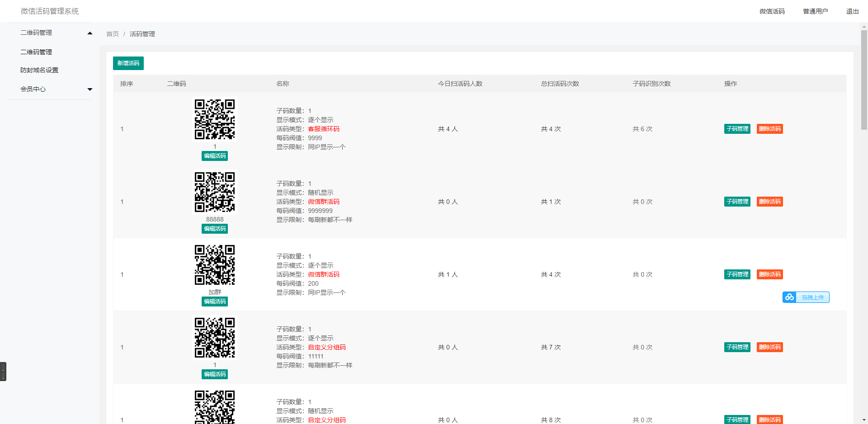Click the partially visible last-row QR code
868x424 pixels.
pos(215,407)
